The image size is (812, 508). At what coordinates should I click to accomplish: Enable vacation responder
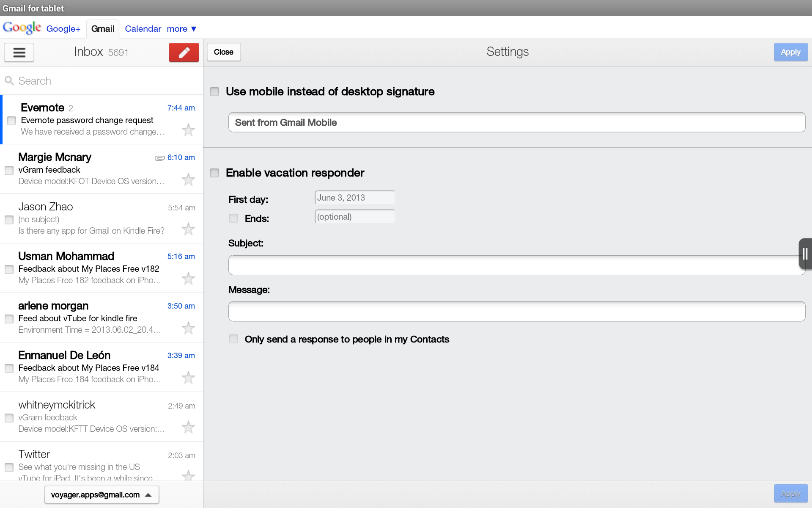214,173
